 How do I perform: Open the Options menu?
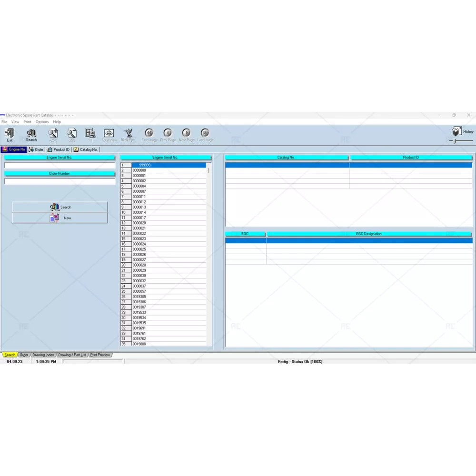click(42, 122)
